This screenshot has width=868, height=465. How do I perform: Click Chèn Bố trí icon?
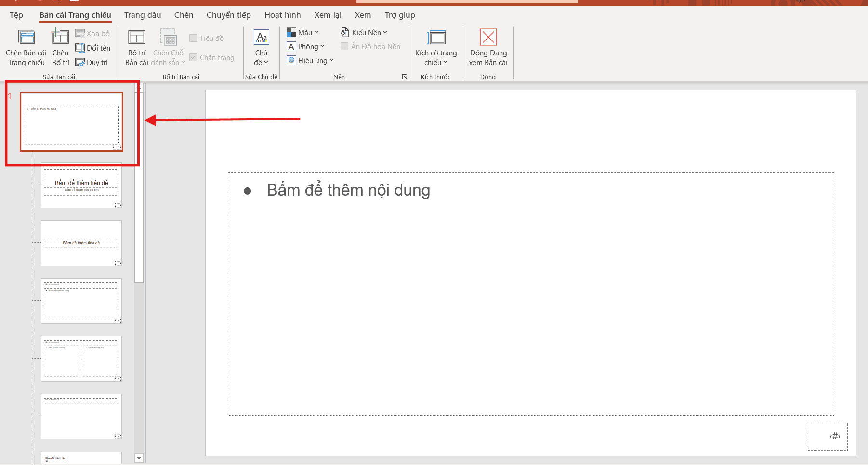[x=60, y=37]
